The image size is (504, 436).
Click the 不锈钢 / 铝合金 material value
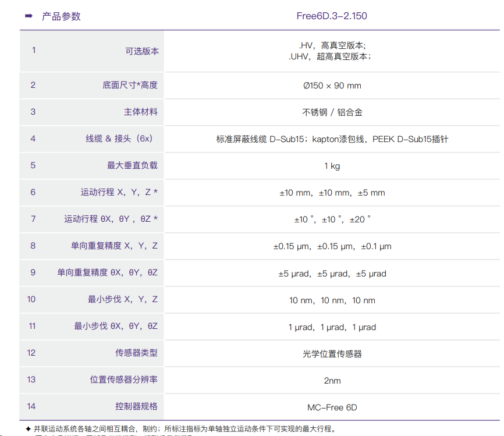click(332, 112)
